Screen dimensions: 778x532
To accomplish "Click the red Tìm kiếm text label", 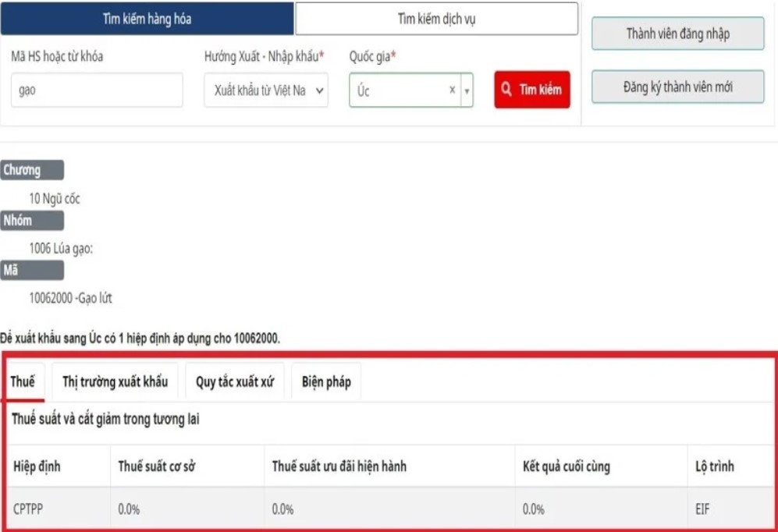I will pyautogui.click(x=540, y=90).
